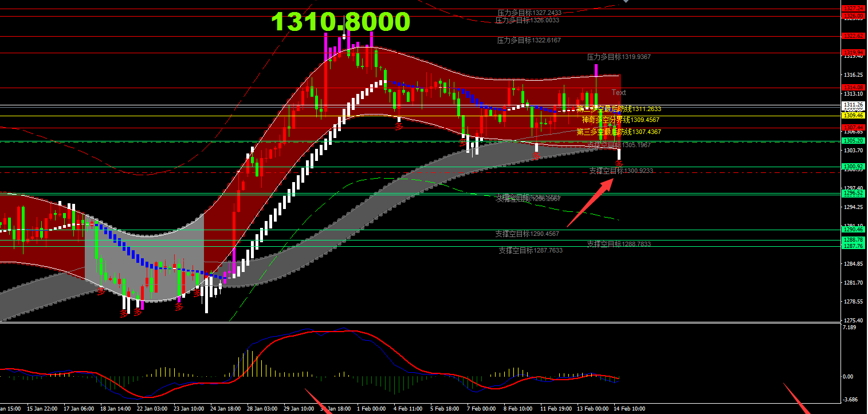The width and height of the screenshot is (868, 414).
Task: Select label 支撑空目标1287.7633
Action: (x=531, y=250)
